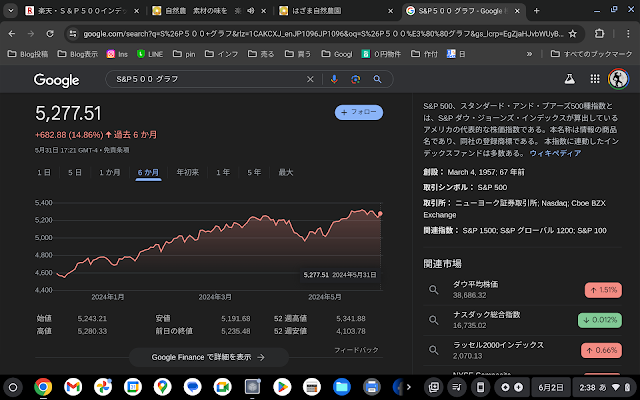Search ダウ平均株価 related market
This screenshot has width=640, height=400.
tap(522, 290)
